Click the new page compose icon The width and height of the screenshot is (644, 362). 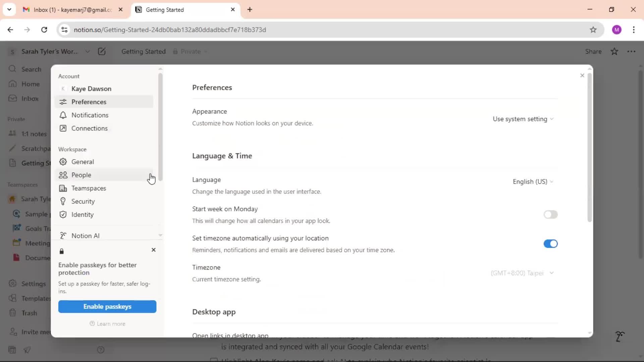[102, 51]
